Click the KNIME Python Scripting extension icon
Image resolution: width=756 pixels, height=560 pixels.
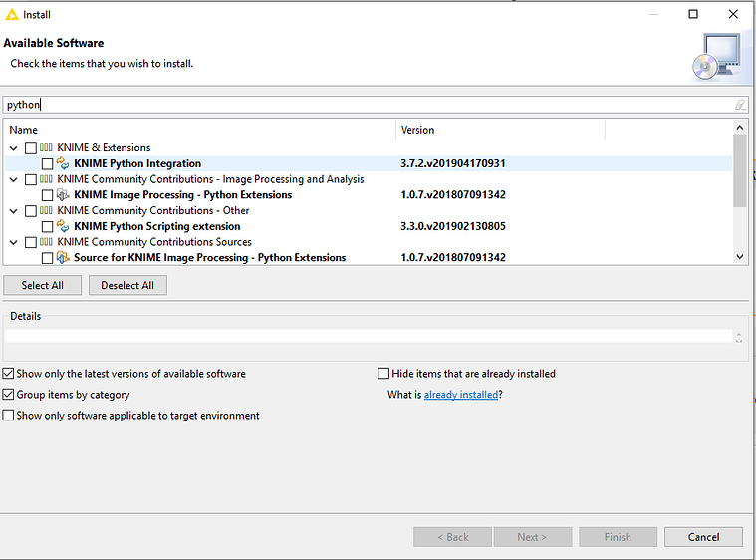click(64, 226)
